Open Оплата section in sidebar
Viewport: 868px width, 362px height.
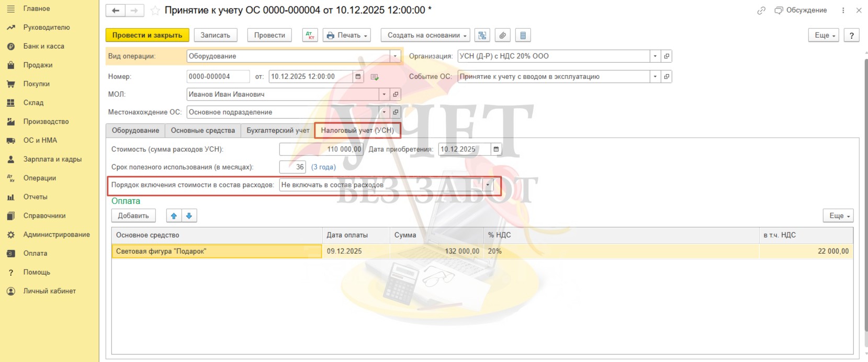point(35,253)
